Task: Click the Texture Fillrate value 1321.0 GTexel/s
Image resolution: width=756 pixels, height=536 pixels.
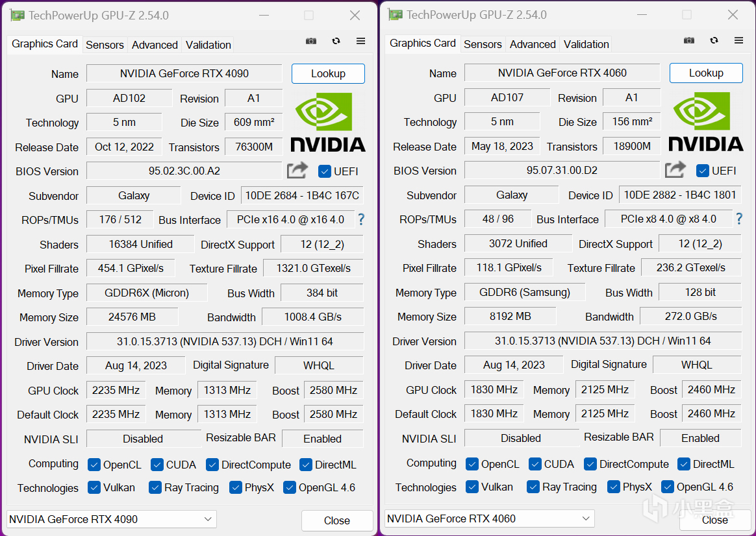Action: [x=314, y=268]
